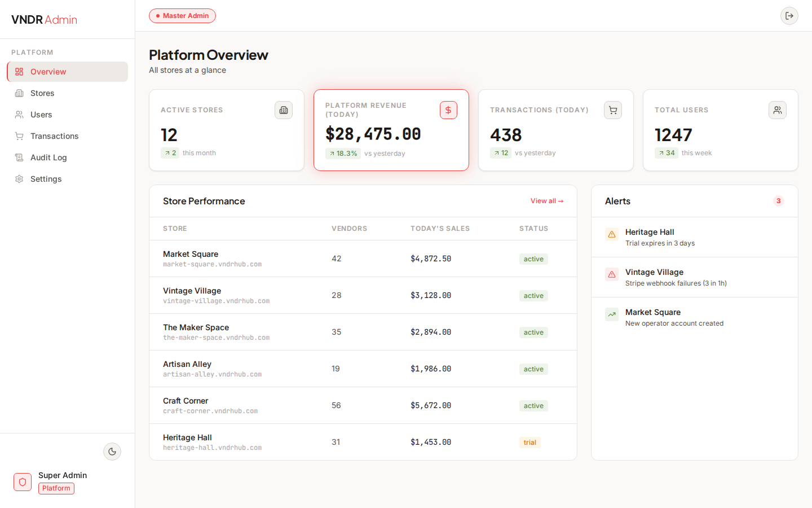
Task: Open the Settings gear icon in sidebar
Action: [x=19, y=178]
